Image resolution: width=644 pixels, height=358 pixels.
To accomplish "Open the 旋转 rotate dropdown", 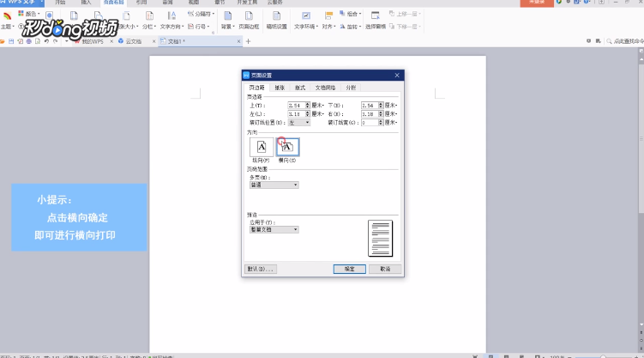I will [351, 27].
